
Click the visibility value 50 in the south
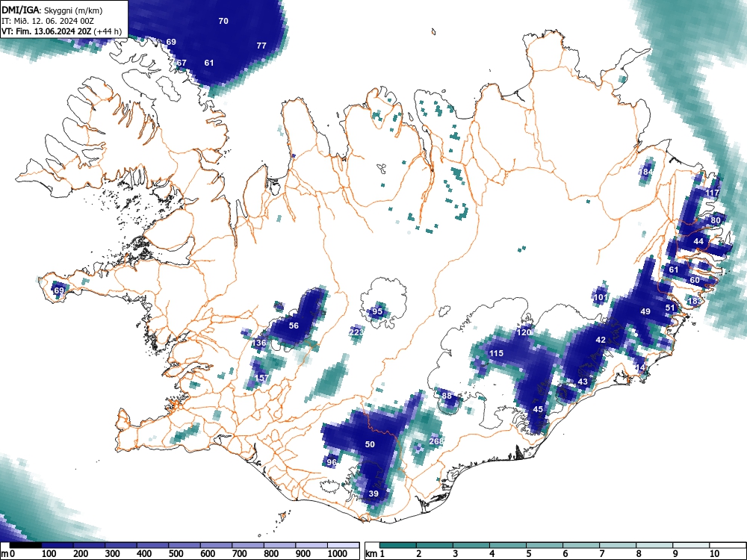[x=370, y=444]
